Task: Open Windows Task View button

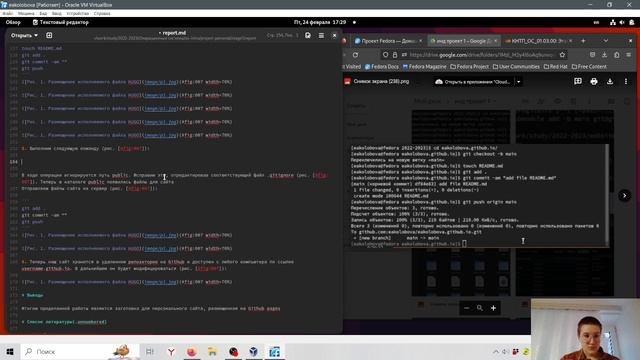Action: (x=150, y=351)
